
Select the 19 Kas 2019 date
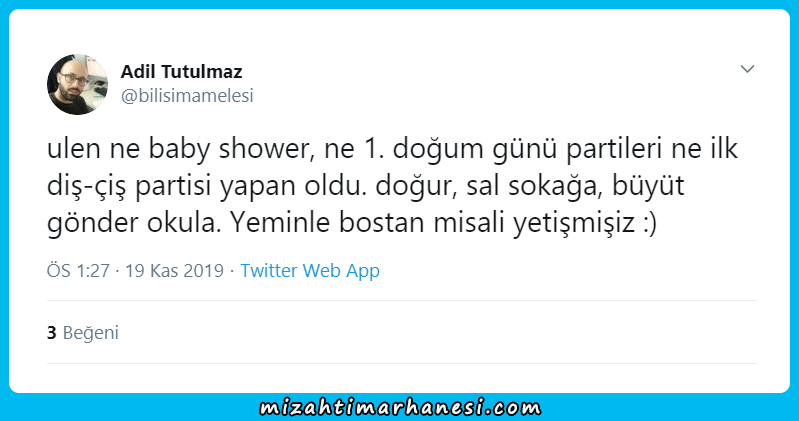[175, 271]
